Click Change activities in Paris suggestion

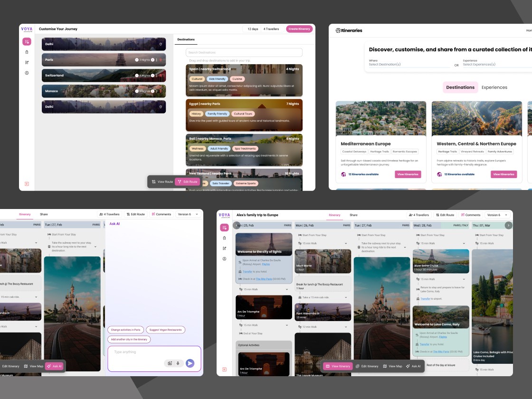[125, 330]
